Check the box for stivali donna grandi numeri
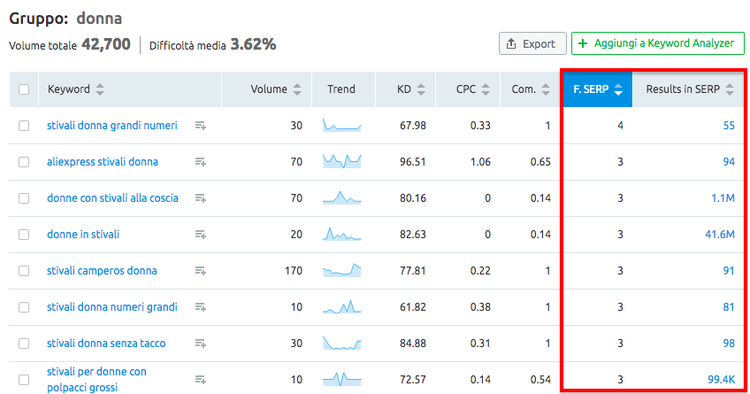 [23, 126]
